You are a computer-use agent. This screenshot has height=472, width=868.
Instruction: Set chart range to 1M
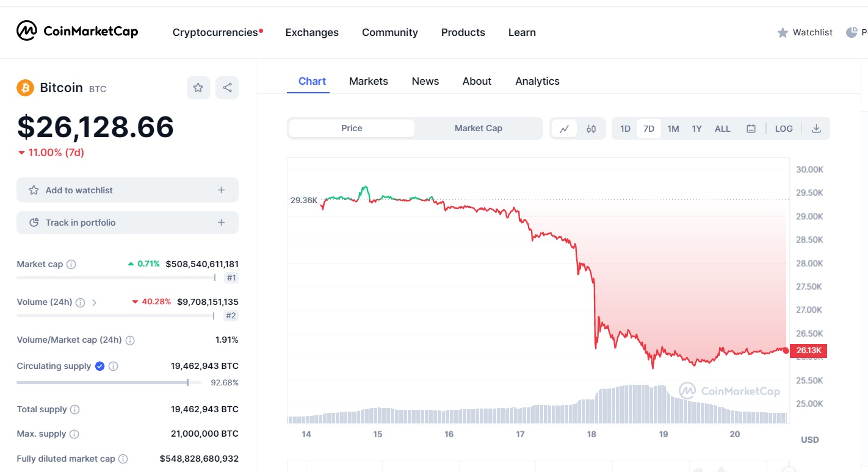(673, 129)
